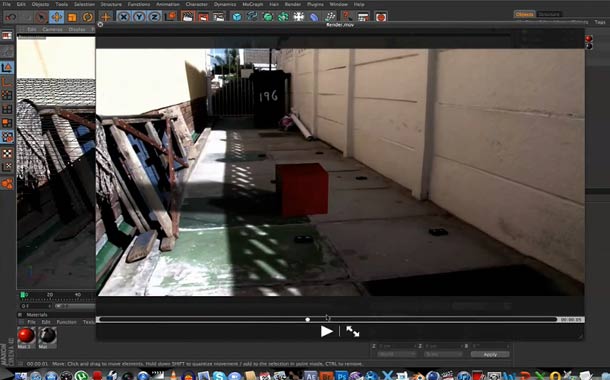Open the viewport Display menu
This screenshot has height=380, width=610.
(77, 29)
